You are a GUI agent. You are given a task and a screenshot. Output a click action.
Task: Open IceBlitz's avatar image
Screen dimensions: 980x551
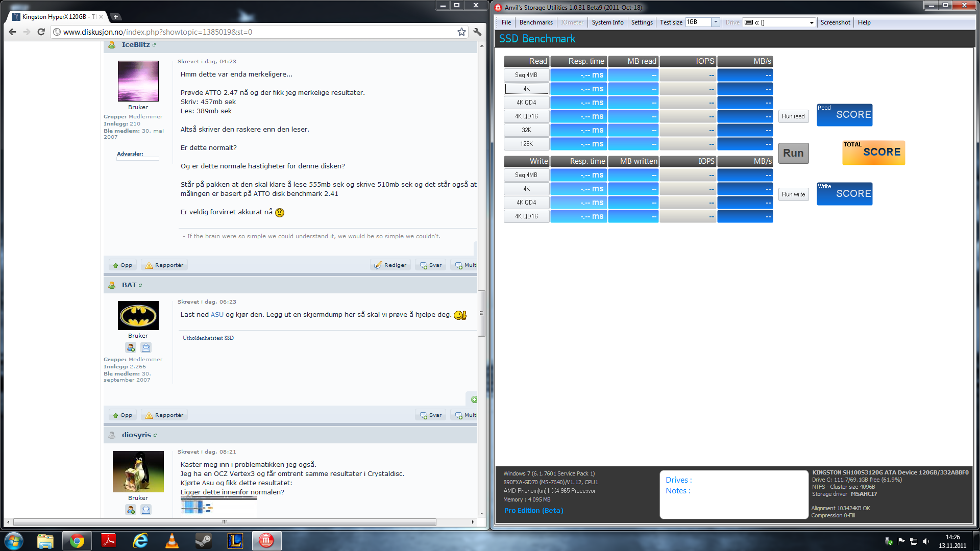[138, 81]
